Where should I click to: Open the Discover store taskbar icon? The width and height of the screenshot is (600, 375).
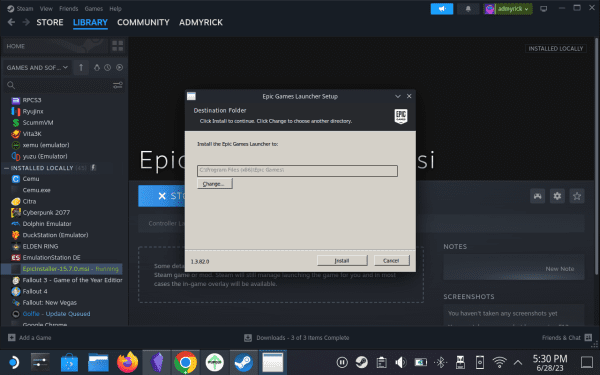[69, 362]
